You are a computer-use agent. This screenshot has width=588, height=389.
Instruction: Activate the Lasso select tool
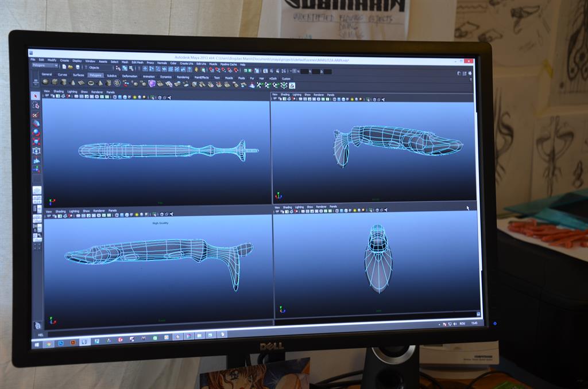coord(36,105)
